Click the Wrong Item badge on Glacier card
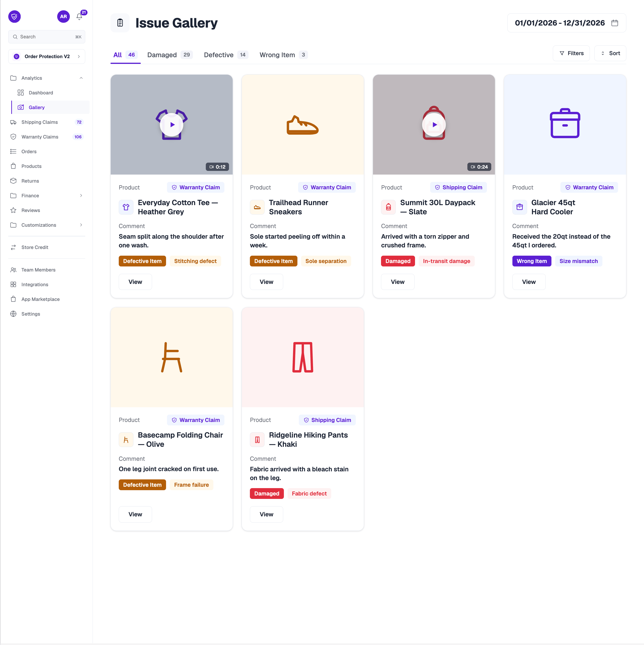 (x=532, y=261)
